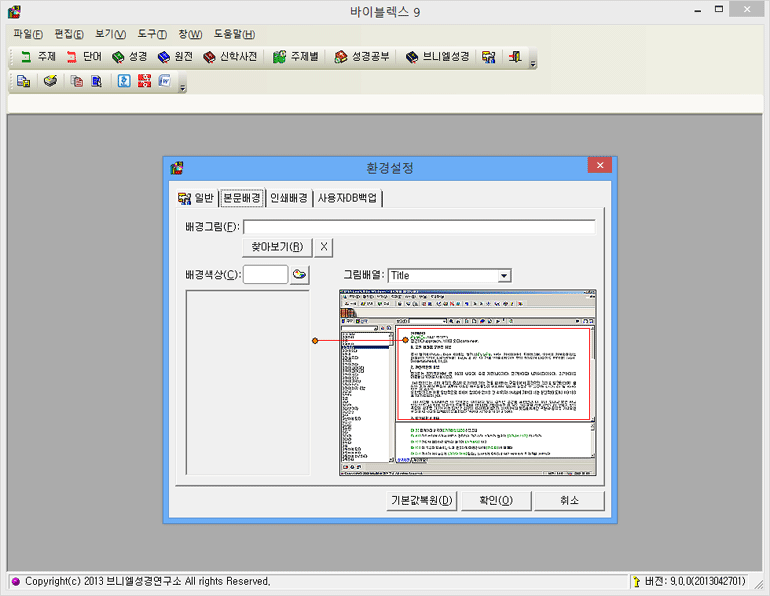
Task: Switch to the 사용자DB백업 tab
Action: [347, 198]
